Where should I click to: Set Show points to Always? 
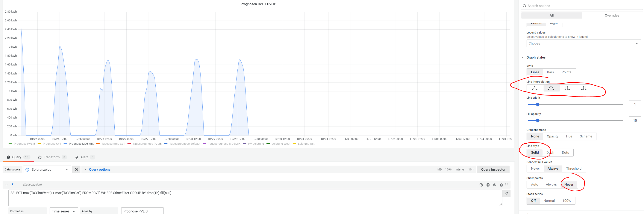coord(551,185)
